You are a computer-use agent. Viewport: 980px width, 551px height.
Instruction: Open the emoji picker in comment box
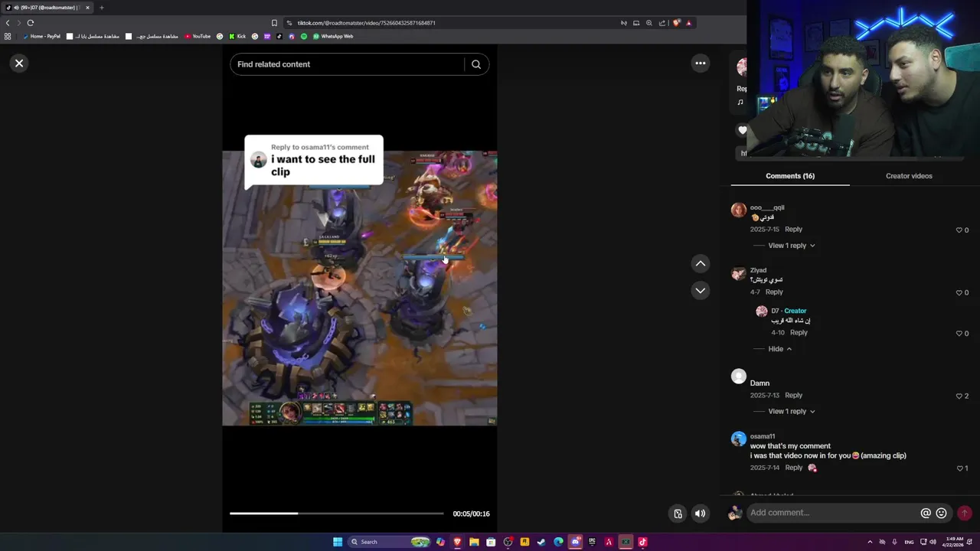click(942, 514)
